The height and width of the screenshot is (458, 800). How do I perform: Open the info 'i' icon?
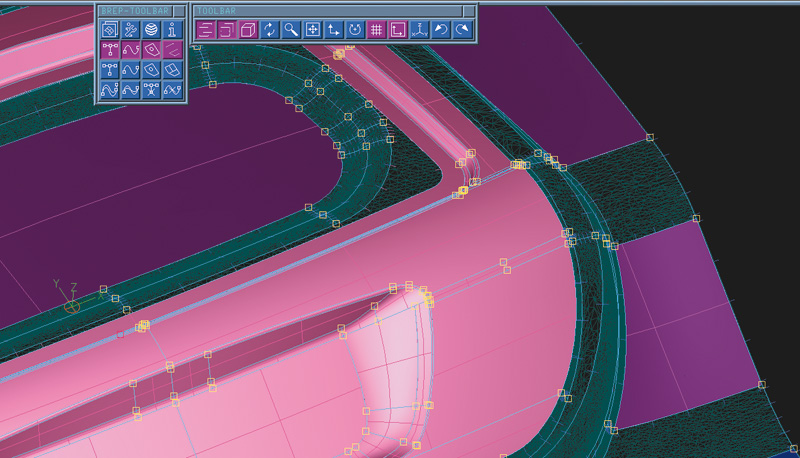click(x=173, y=30)
